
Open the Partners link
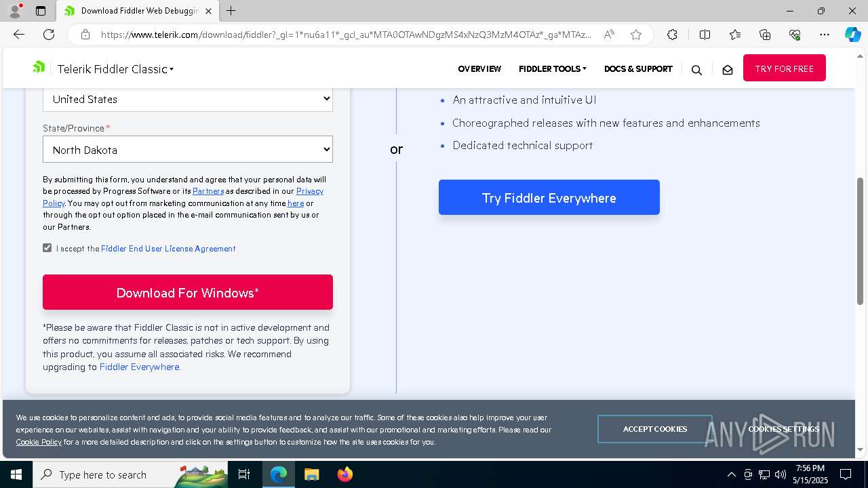208,191
